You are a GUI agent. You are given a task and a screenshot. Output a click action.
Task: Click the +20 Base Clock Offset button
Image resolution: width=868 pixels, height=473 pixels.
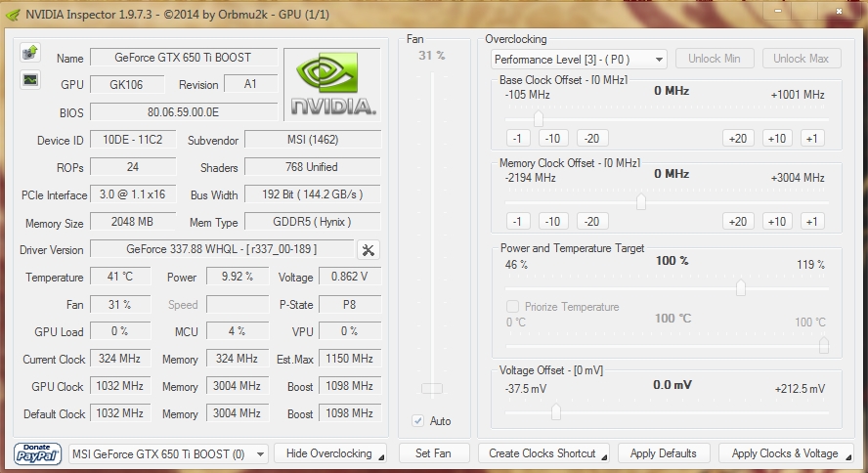[737, 139]
